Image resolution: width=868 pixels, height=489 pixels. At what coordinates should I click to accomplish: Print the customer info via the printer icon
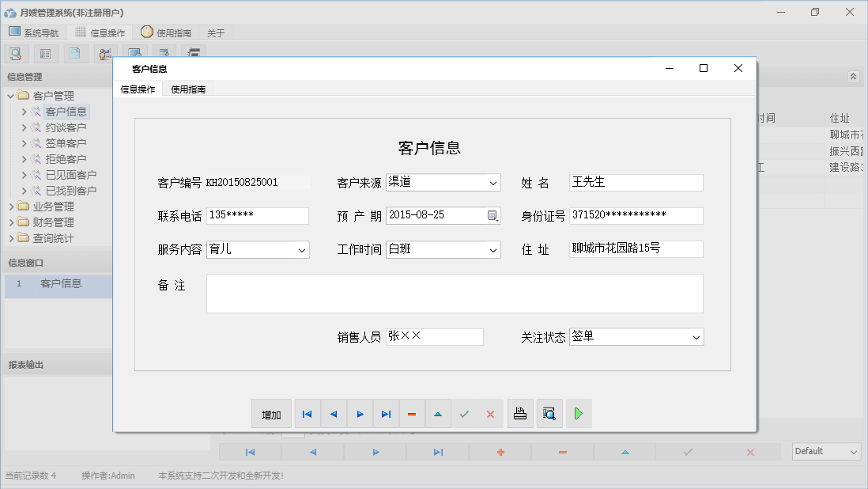coord(520,413)
